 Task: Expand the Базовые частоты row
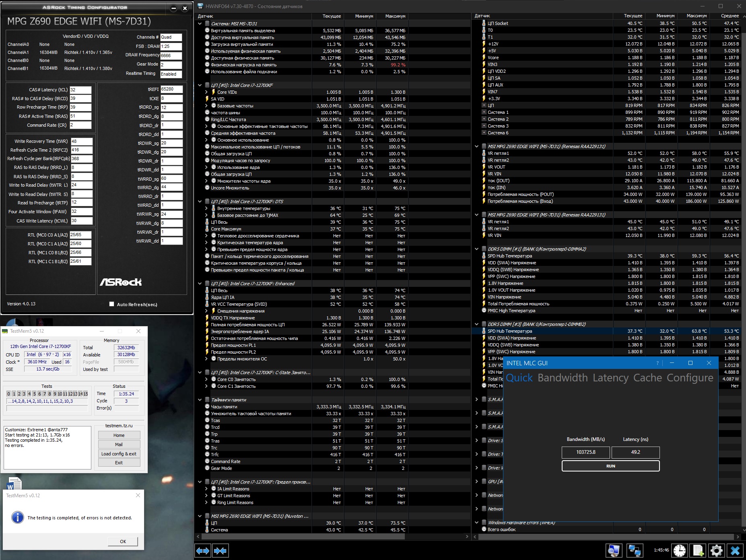coord(206,106)
